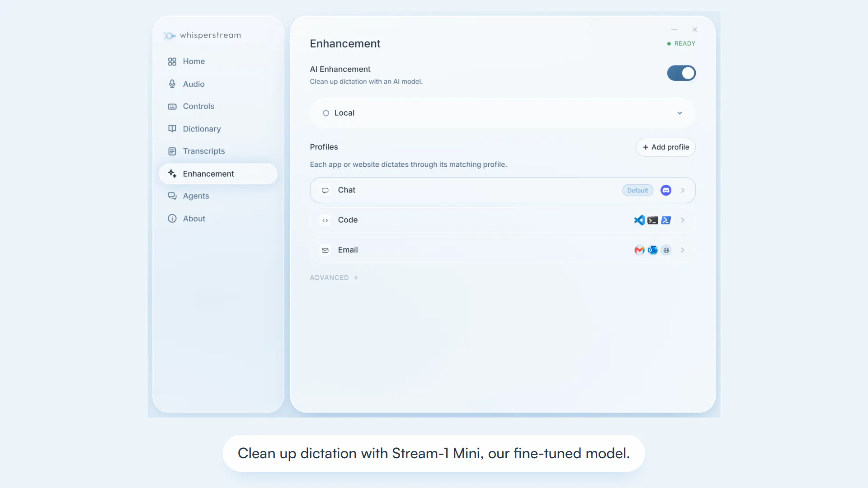
Task: Open the Dictionary page
Action: pos(218,129)
